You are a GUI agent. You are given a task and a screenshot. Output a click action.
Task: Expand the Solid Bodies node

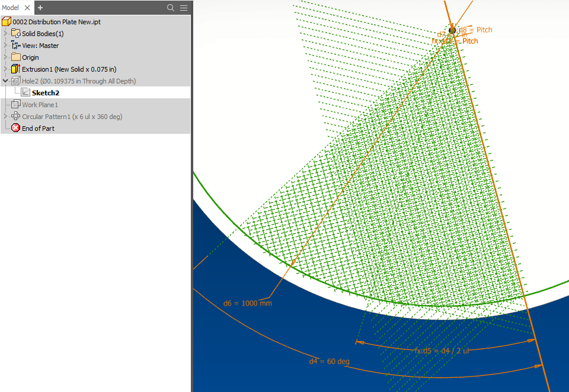(5, 33)
